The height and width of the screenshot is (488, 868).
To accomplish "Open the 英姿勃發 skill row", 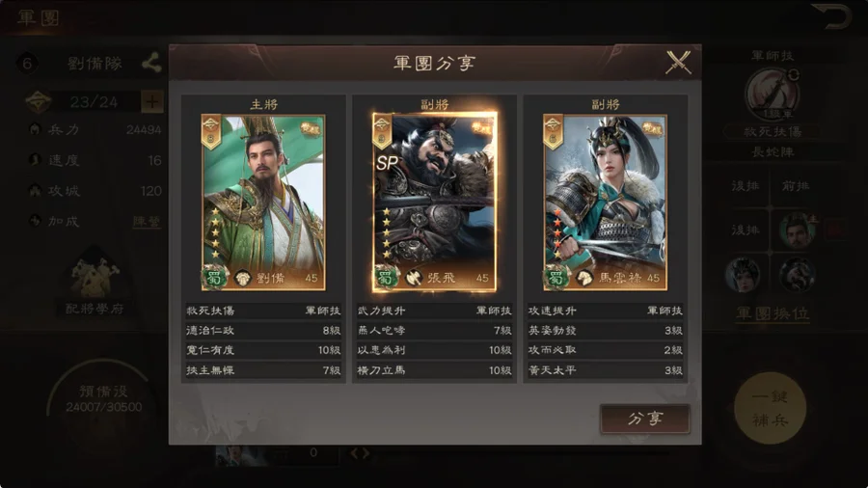I will (605, 331).
